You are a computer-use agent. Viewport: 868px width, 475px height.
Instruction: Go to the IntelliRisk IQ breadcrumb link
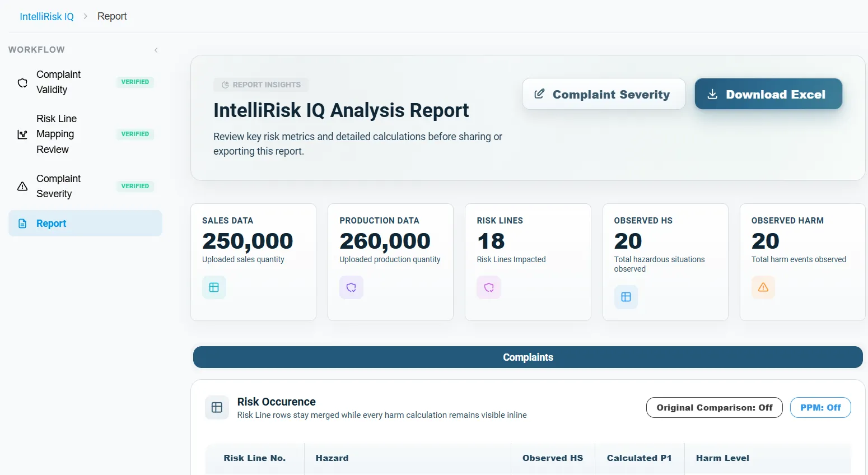point(46,17)
